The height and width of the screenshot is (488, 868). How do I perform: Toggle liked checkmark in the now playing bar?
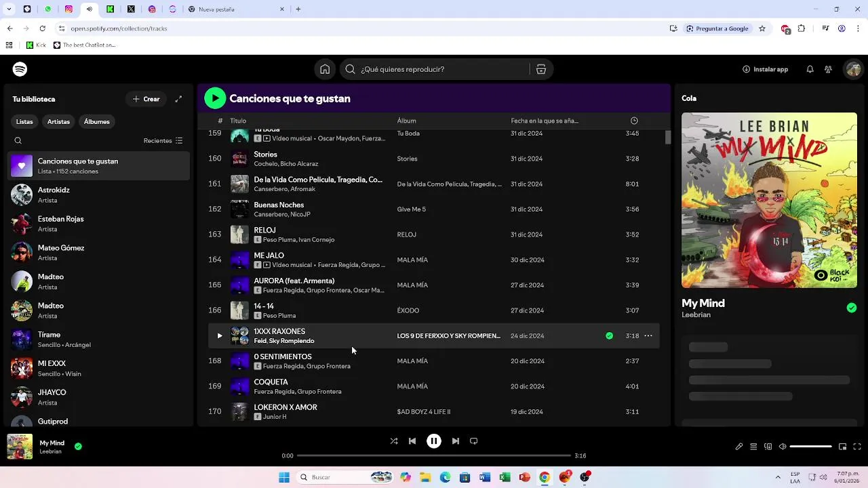tap(78, 447)
